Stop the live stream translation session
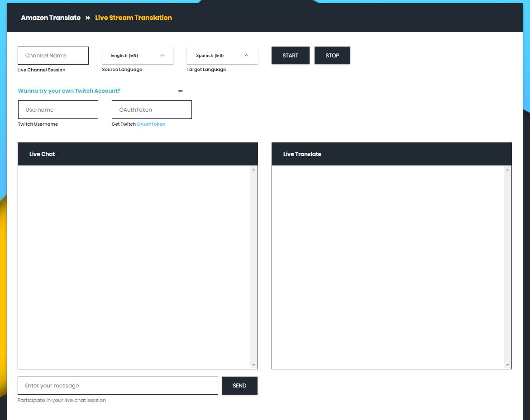 (332, 55)
